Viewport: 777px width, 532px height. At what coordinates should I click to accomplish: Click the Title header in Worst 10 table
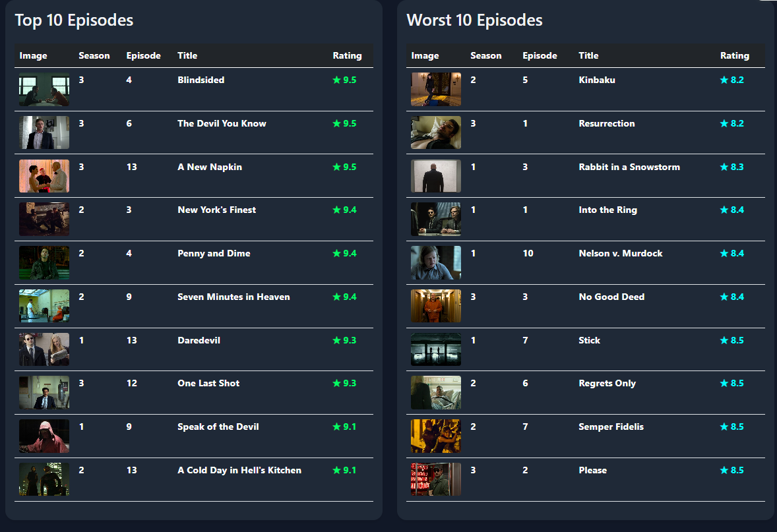click(x=588, y=56)
